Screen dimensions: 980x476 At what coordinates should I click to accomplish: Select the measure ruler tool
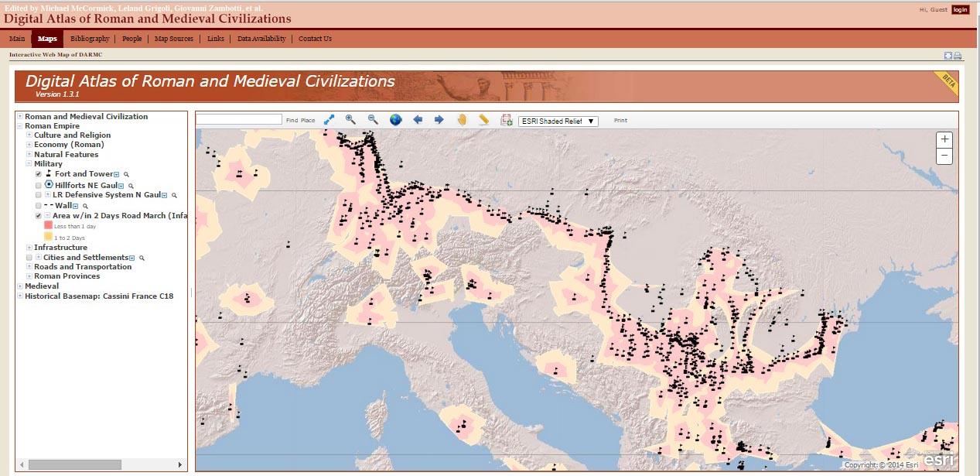[484, 120]
